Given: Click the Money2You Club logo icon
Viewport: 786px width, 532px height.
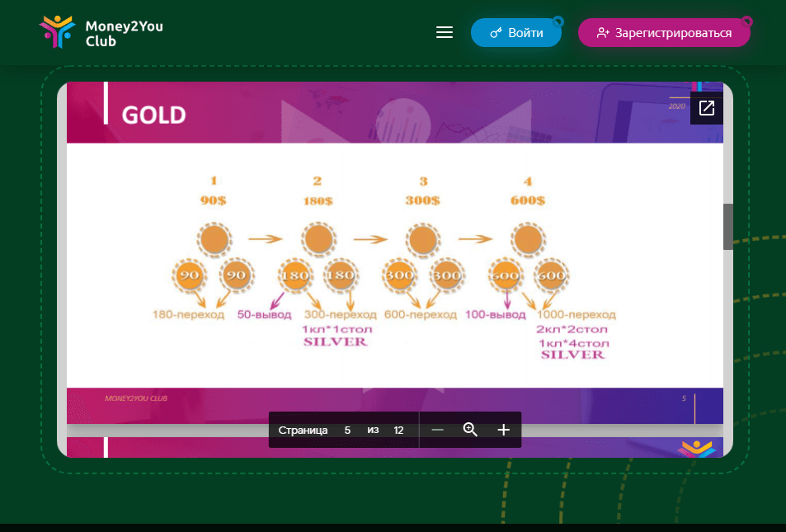Looking at the screenshot, I should pyautogui.click(x=57, y=32).
